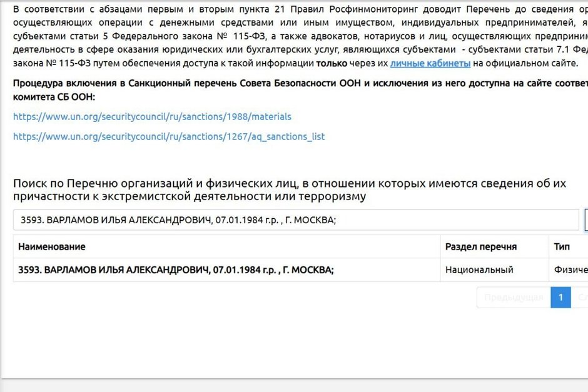Click the 'Национальный' cell in results
This screenshot has height=392, width=588.
tap(479, 270)
